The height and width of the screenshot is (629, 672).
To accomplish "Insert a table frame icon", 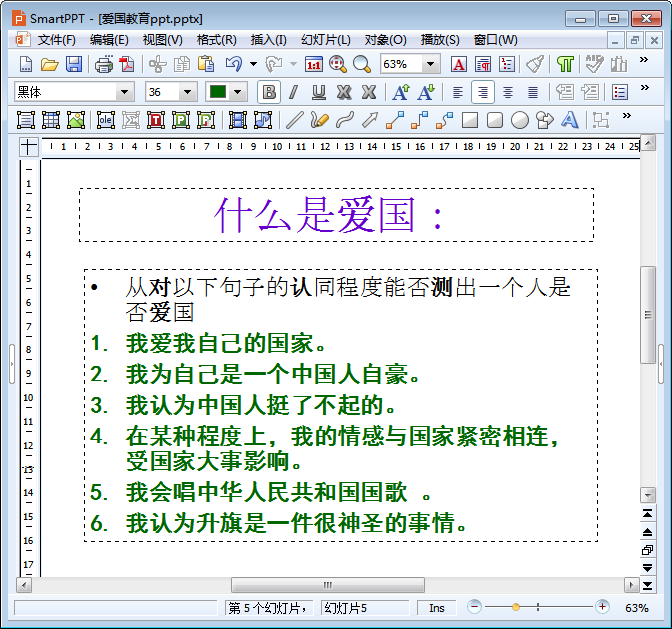I will pos(51,120).
